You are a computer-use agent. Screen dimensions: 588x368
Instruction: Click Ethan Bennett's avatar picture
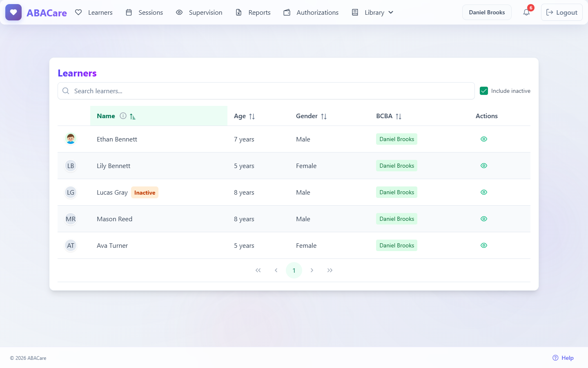click(x=71, y=139)
